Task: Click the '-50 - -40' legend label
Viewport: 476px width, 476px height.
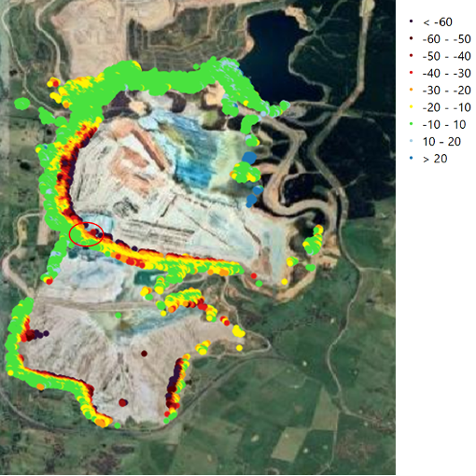Action: coord(446,56)
